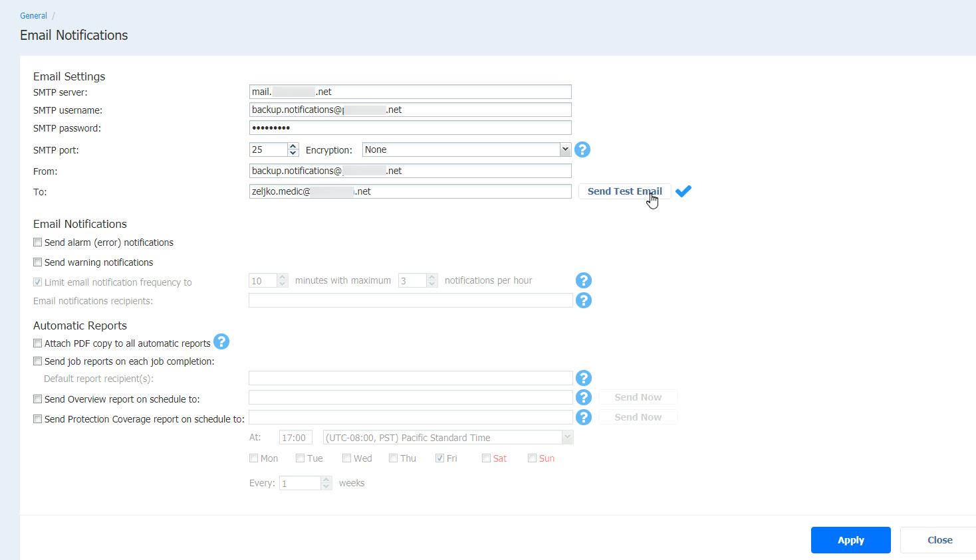Toggle Limit email notification frequency checkbox
The image size is (976, 560).
click(x=38, y=282)
